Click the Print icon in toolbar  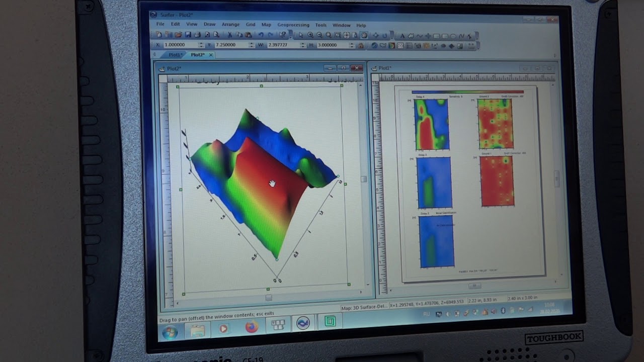coord(198,35)
